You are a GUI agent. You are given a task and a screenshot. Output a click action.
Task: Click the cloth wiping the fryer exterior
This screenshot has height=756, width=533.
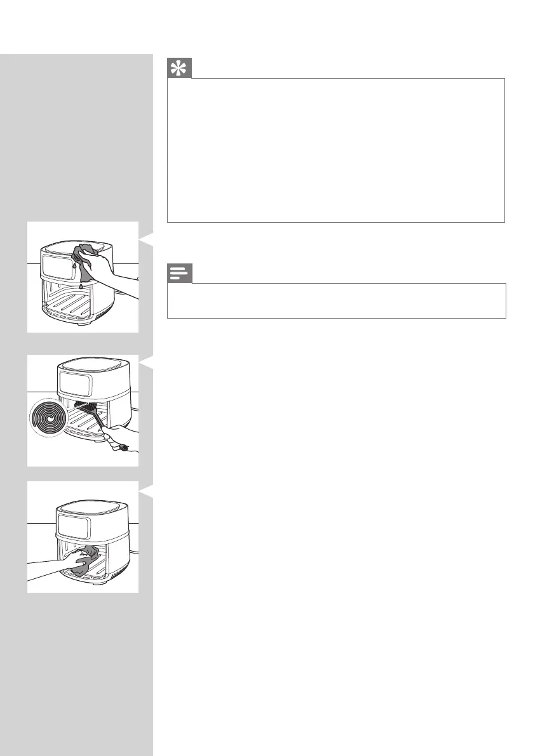83,262
